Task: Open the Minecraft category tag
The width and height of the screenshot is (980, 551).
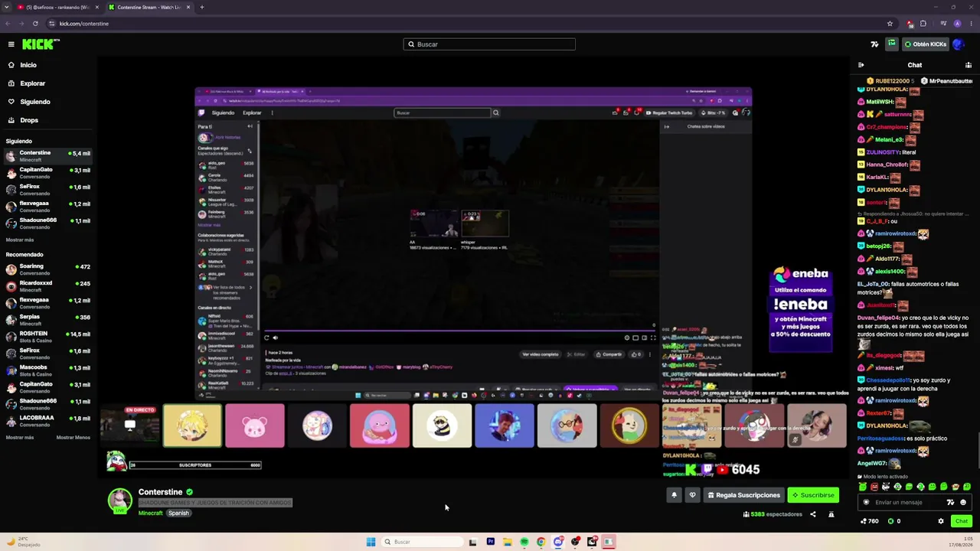Action: point(150,514)
